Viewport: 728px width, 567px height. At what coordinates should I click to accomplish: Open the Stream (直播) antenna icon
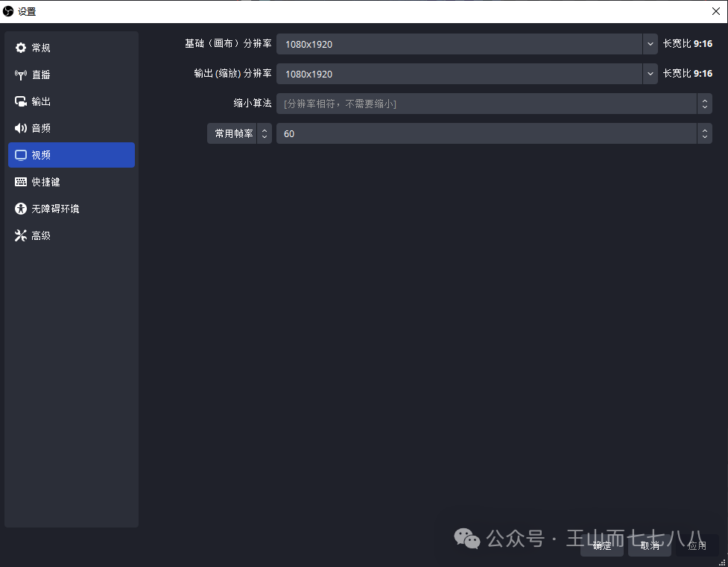[21, 75]
